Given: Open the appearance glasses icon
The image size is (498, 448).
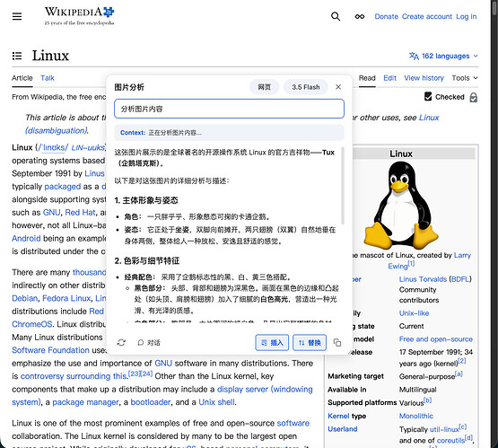Looking at the screenshot, I should [360, 16].
